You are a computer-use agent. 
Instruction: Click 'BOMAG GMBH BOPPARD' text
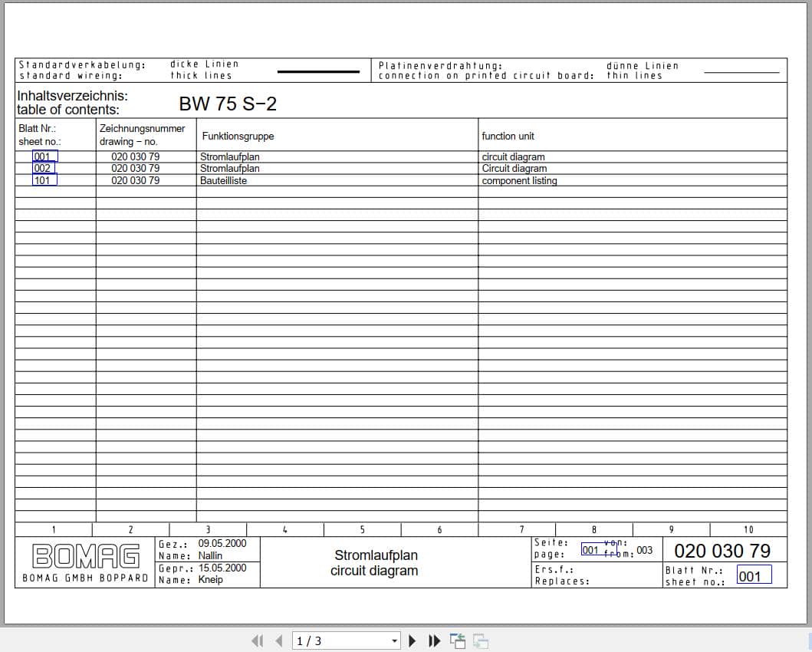pyautogui.click(x=85, y=578)
